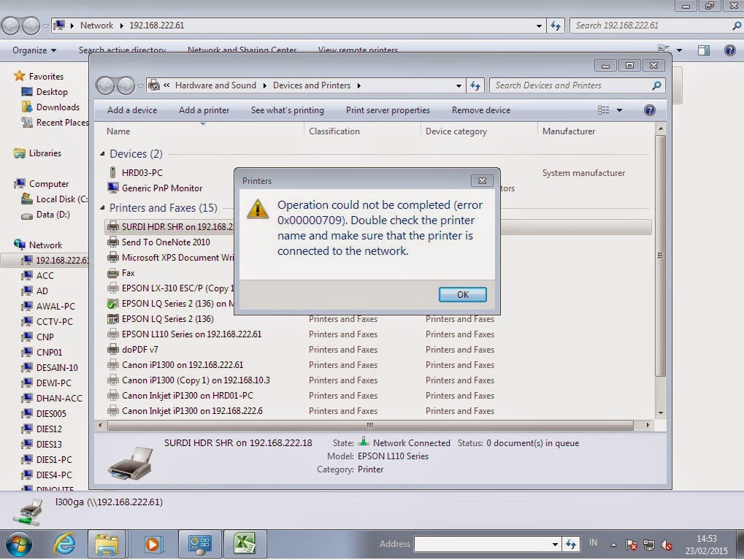This screenshot has width=744, height=560.
Task: Launch Internet Explorer from taskbar
Action: (x=64, y=544)
